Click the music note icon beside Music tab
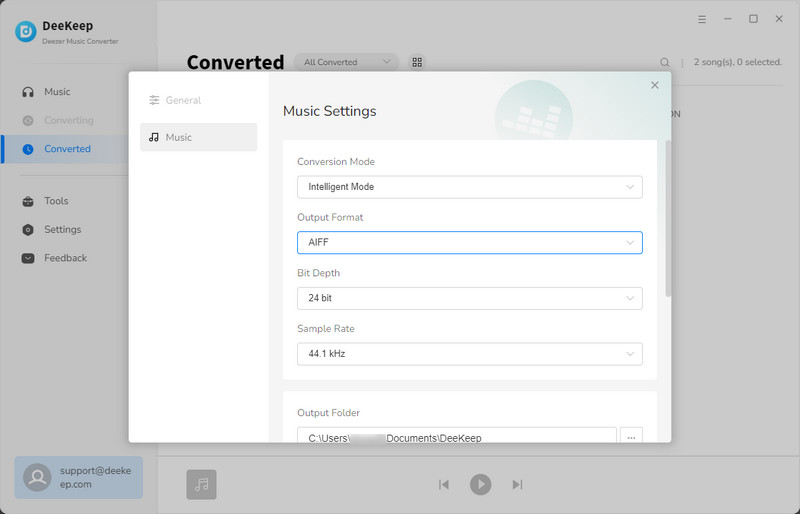This screenshot has width=800, height=514. [x=154, y=137]
